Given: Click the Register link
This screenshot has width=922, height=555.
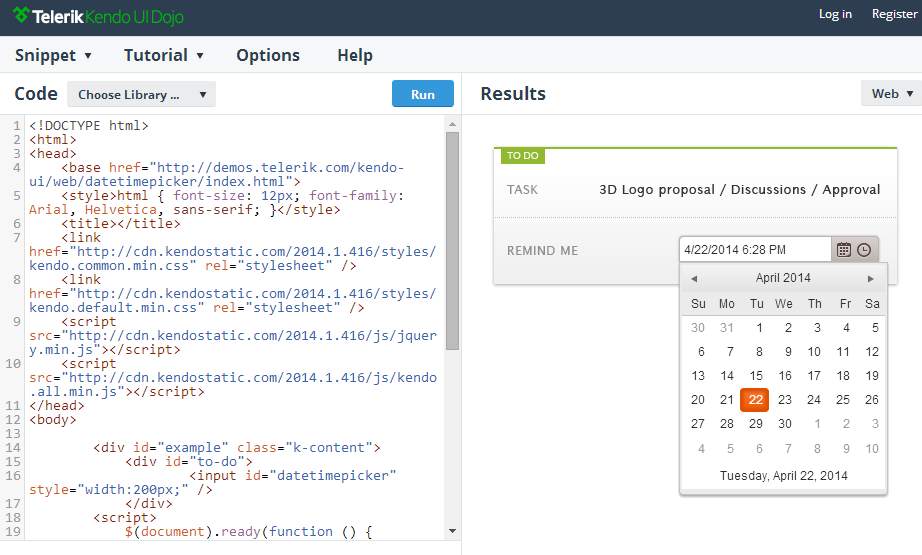Looking at the screenshot, I should click(x=894, y=14).
